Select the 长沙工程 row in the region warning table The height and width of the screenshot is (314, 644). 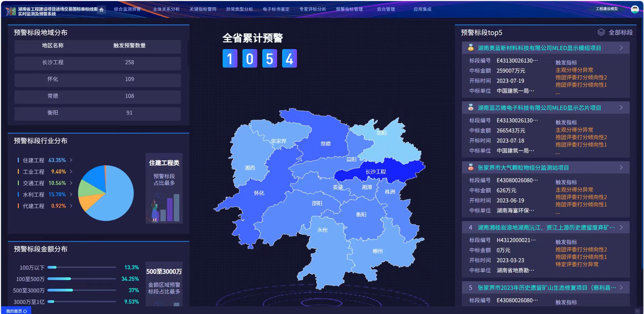pyautogui.click(x=97, y=63)
